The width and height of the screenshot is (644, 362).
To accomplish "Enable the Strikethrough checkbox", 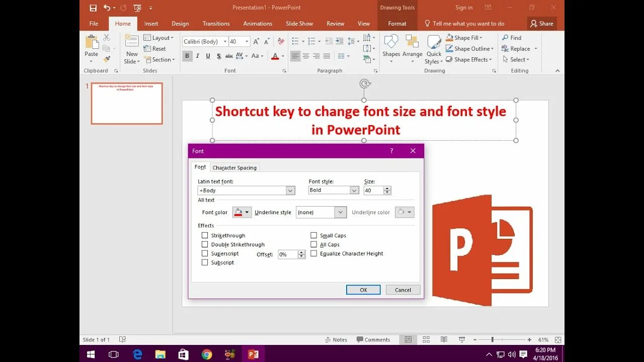I will point(205,235).
